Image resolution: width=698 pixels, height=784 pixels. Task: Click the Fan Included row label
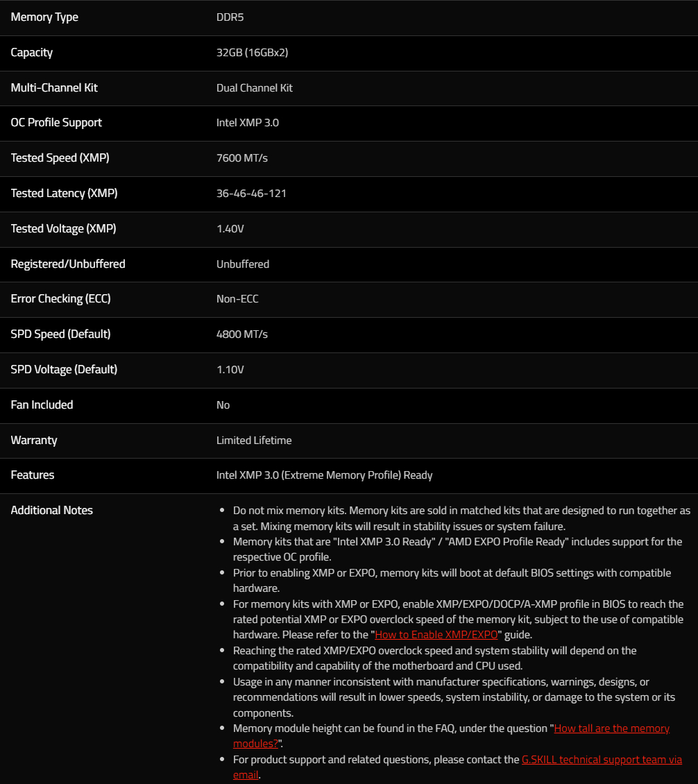pyautogui.click(x=42, y=404)
